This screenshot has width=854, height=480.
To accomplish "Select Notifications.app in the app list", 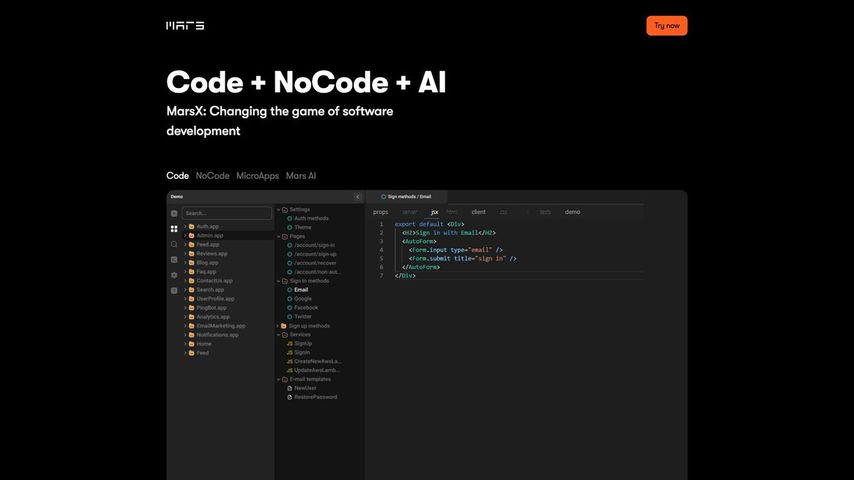I will 217,335.
